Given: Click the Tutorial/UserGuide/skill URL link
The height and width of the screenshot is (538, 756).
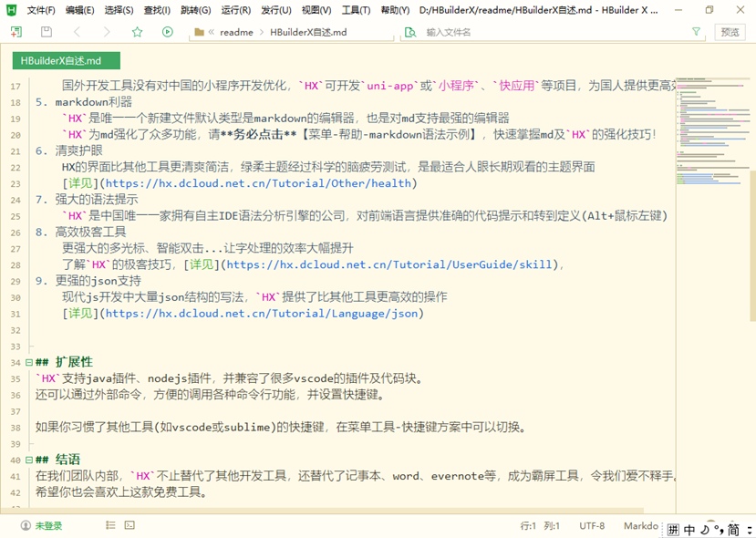Looking at the screenshot, I should pyautogui.click(x=389, y=264).
